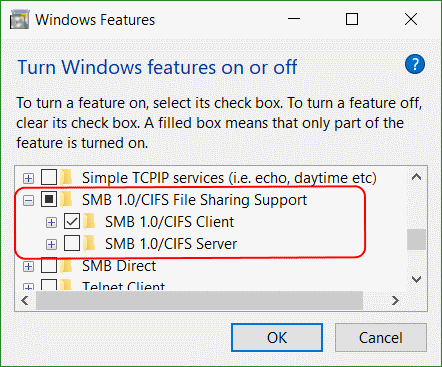Click the SMB 1.0/CIFS File Sharing Support folder icon
The height and width of the screenshot is (367, 442).
coord(67,199)
